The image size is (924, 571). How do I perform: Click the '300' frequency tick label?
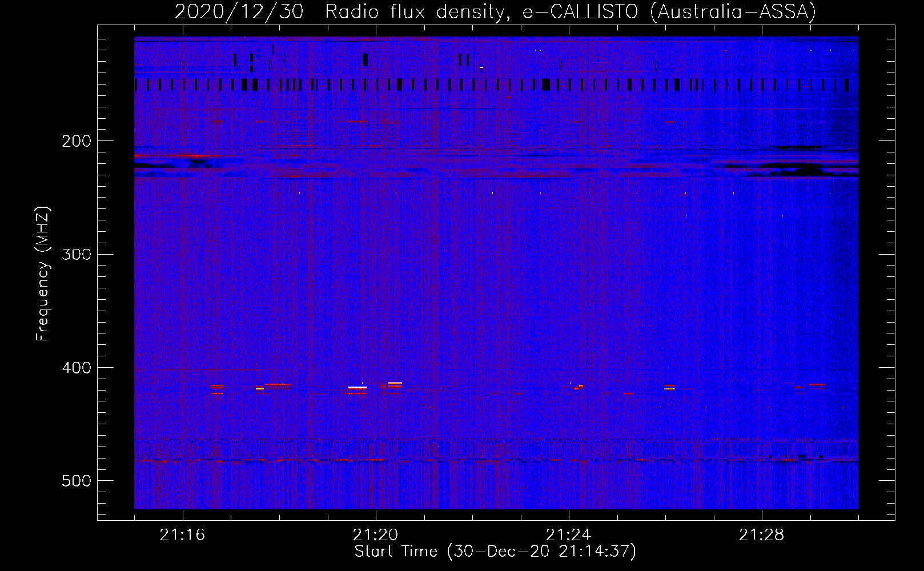(x=77, y=254)
